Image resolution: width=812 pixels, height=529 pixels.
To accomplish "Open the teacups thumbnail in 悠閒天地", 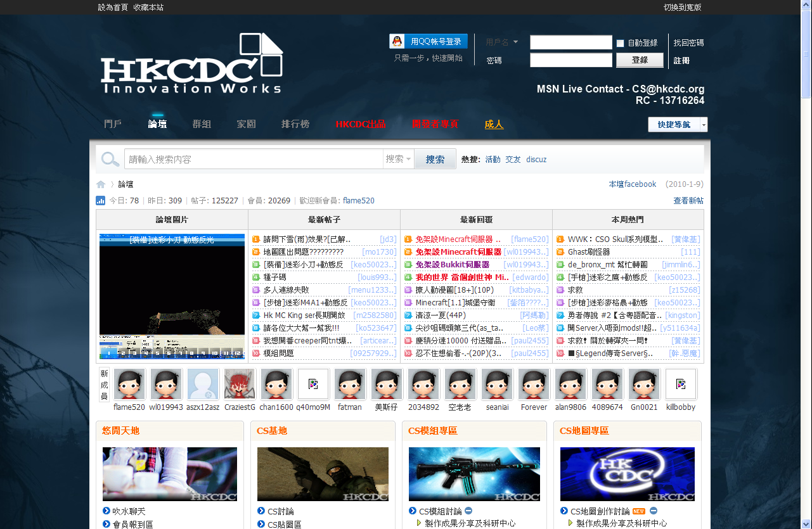I will tap(170, 475).
